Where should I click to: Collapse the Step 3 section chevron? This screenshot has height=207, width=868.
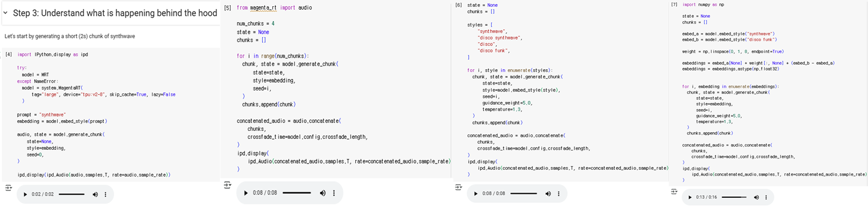[x=6, y=13]
